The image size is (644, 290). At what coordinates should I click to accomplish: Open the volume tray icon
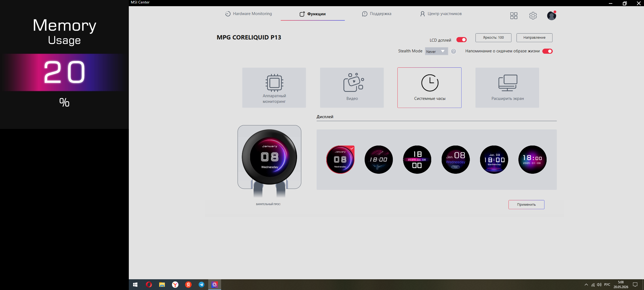pyautogui.click(x=599, y=285)
